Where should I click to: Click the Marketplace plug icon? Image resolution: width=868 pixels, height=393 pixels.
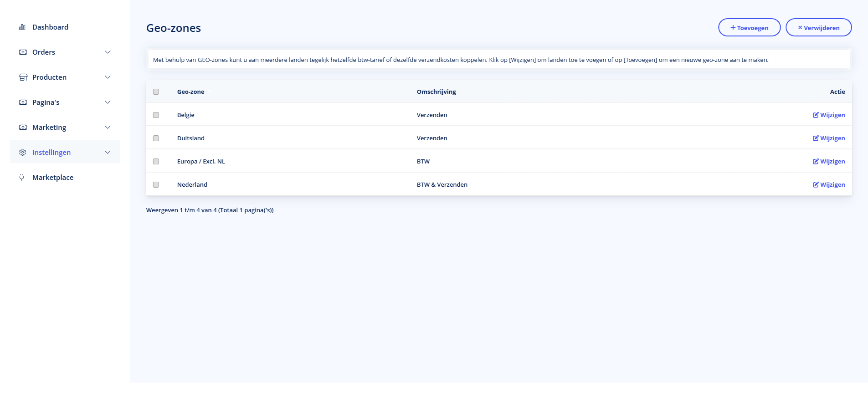[x=22, y=178]
